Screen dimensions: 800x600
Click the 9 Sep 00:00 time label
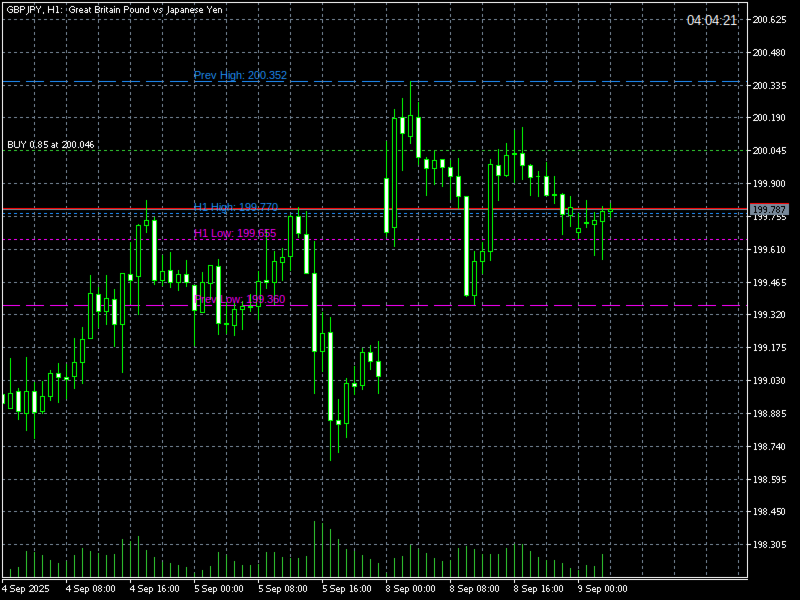pos(603,589)
